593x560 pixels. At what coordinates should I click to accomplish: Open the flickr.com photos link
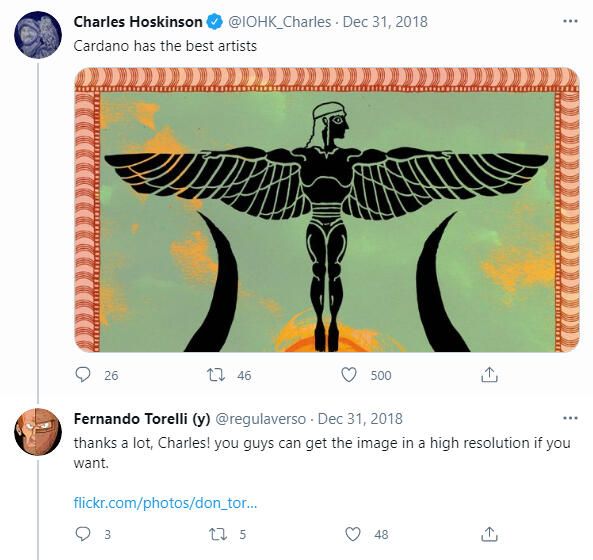pyautogui.click(x=165, y=503)
